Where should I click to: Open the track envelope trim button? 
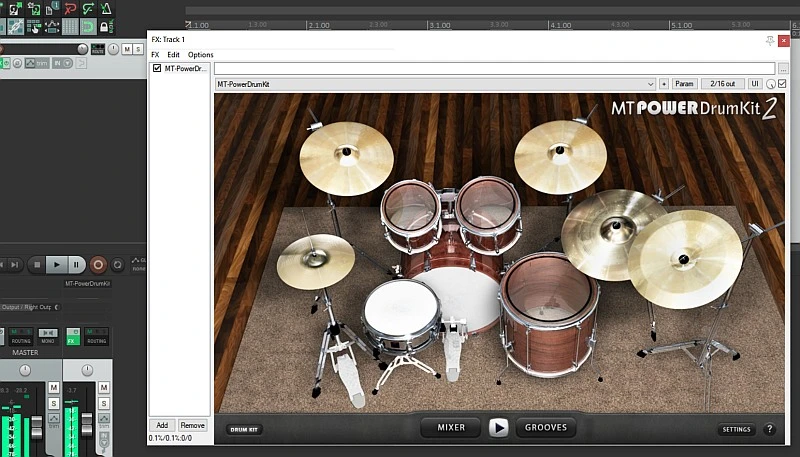point(37,63)
